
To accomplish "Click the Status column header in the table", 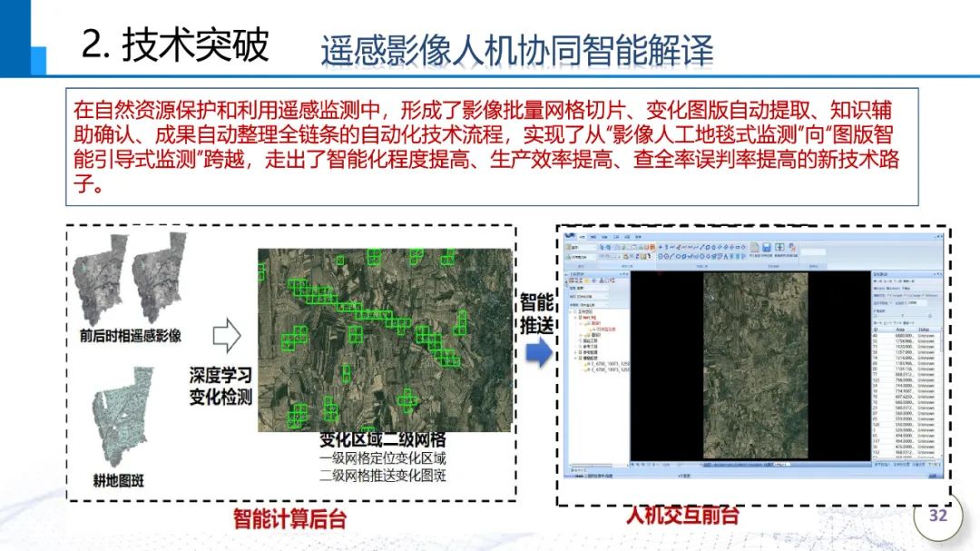I will point(924,329).
